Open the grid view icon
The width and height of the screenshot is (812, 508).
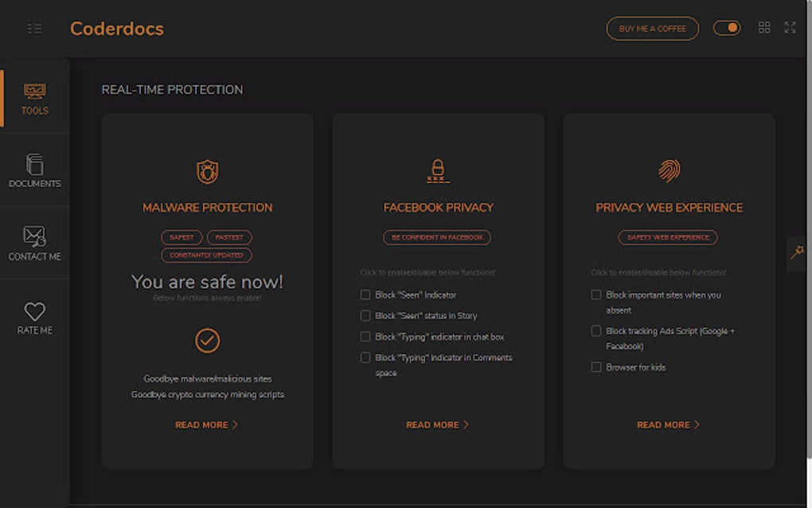[764, 28]
